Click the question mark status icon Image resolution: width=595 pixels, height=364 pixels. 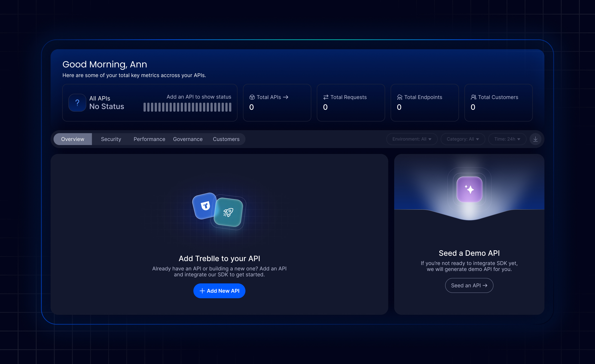click(77, 103)
